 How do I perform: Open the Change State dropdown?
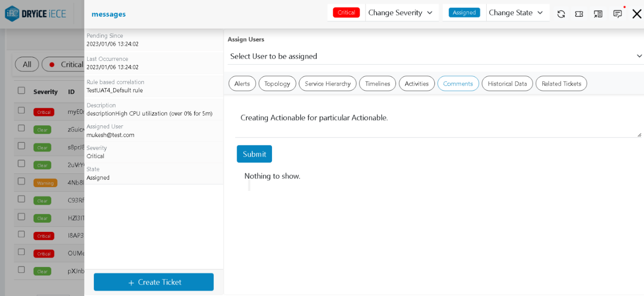point(517,12)
